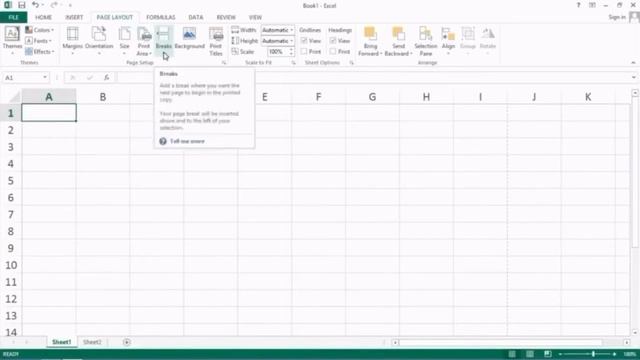This screenshot has width=640, height=360.
Task: Click the Breaks button
Action: (x=164, y=40)
